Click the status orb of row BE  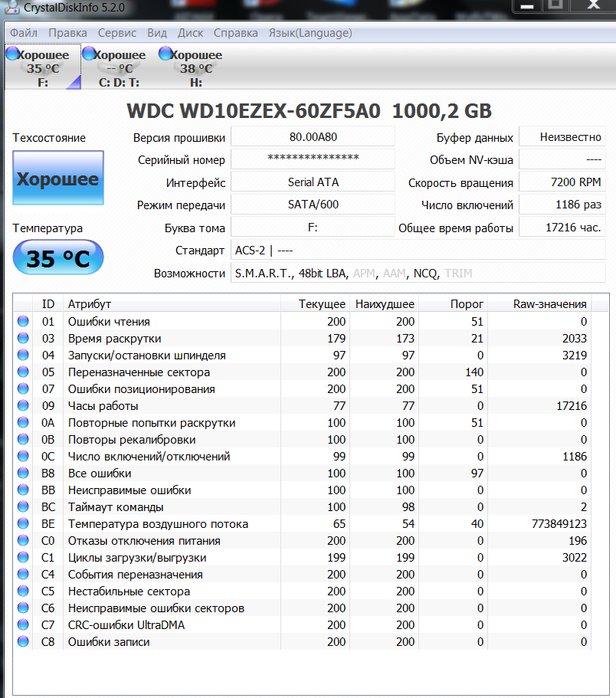click(23, 523)
